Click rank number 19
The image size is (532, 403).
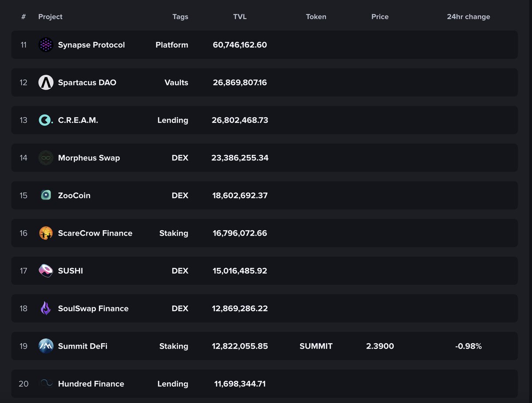pos(23,346)
